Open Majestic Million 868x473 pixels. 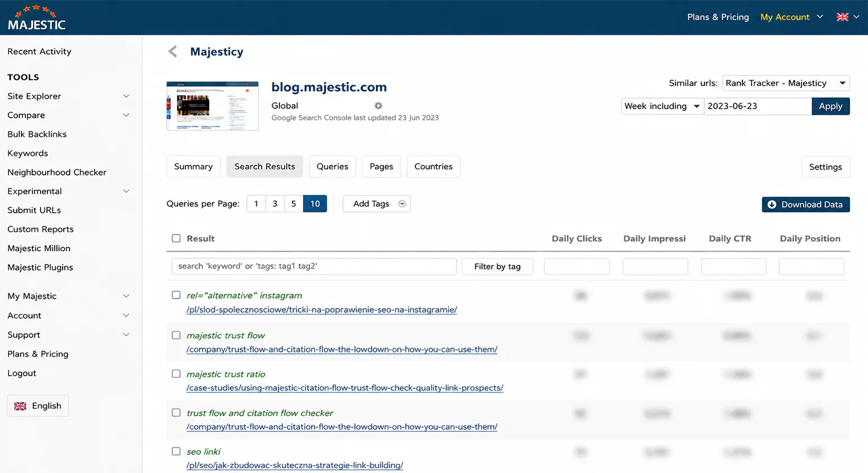[x=39, y=248]
